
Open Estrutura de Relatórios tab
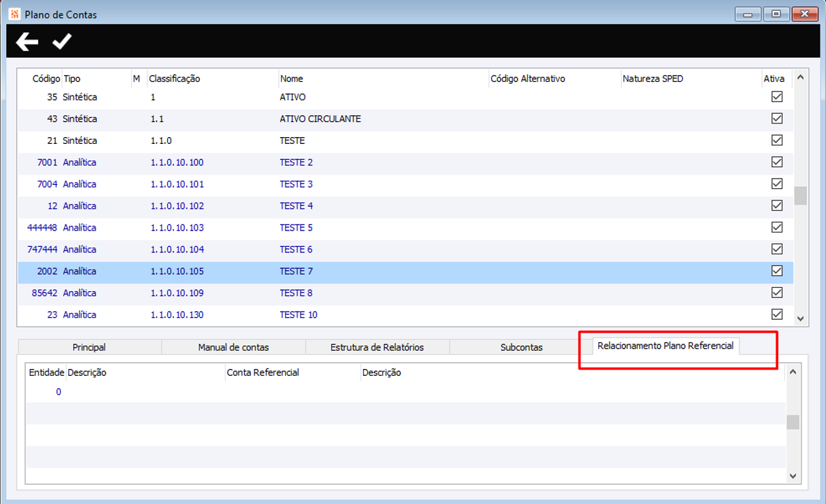[x=377, y=347]
